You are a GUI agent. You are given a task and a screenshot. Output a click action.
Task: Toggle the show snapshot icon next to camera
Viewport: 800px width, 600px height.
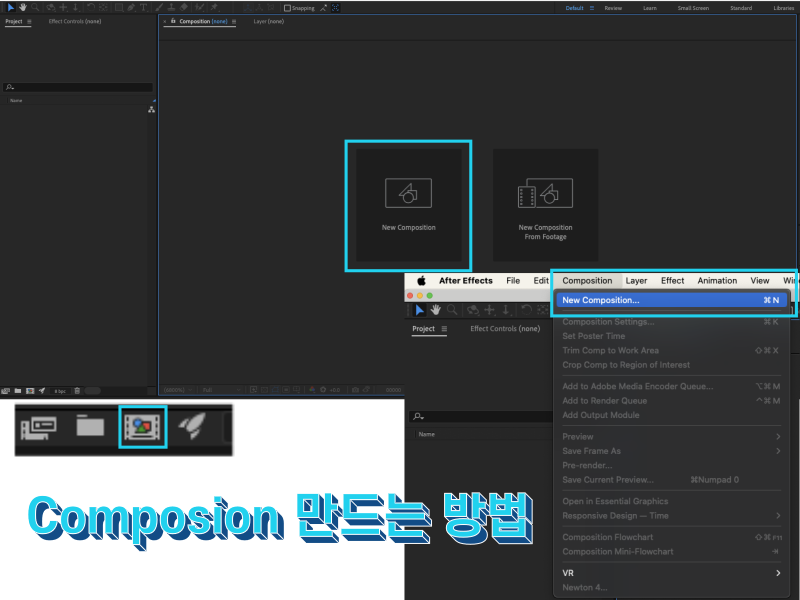(366, 390)
